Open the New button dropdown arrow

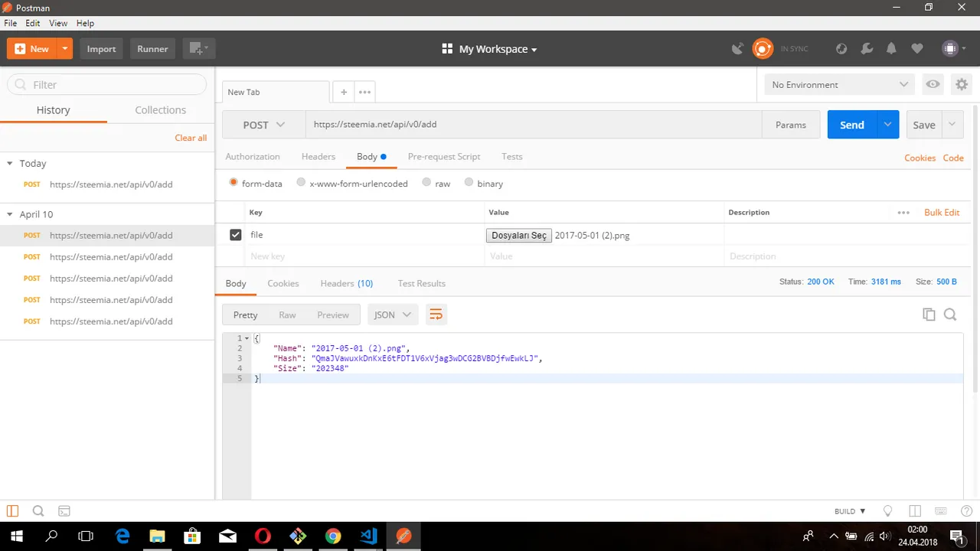65,49
